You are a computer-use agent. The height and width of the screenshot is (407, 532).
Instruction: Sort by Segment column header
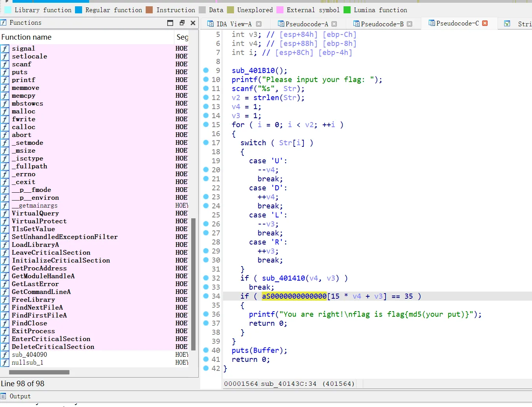click(182, 37)
